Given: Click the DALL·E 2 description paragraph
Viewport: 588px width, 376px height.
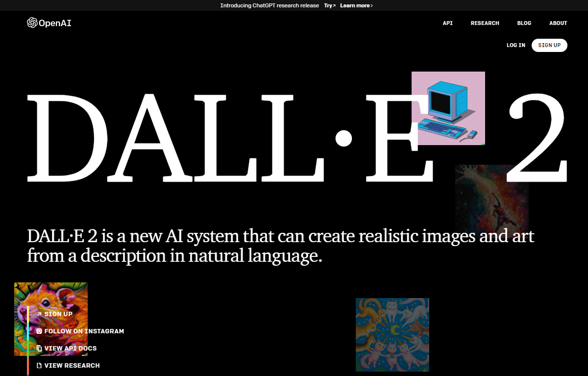Looking at the screenshot, I should [x=281, y=246].
